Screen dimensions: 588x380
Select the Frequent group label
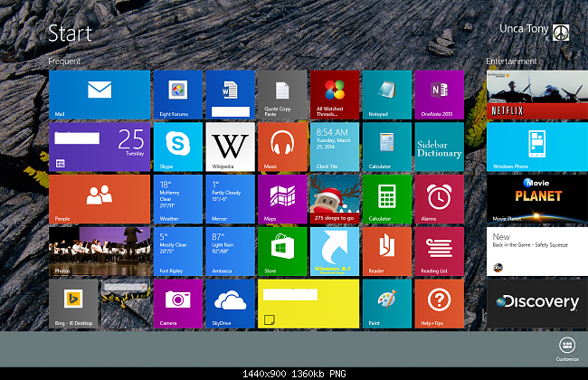(x=64, y=62)
